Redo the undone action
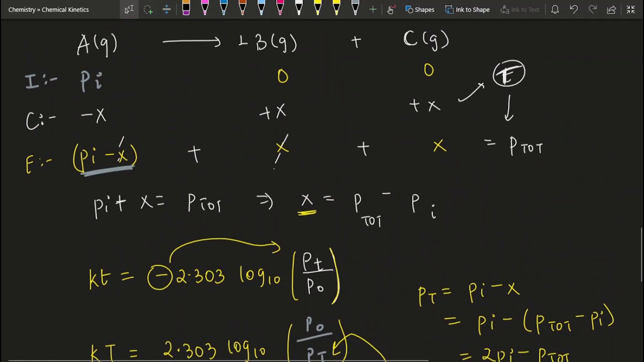 (x=593, y=10)
